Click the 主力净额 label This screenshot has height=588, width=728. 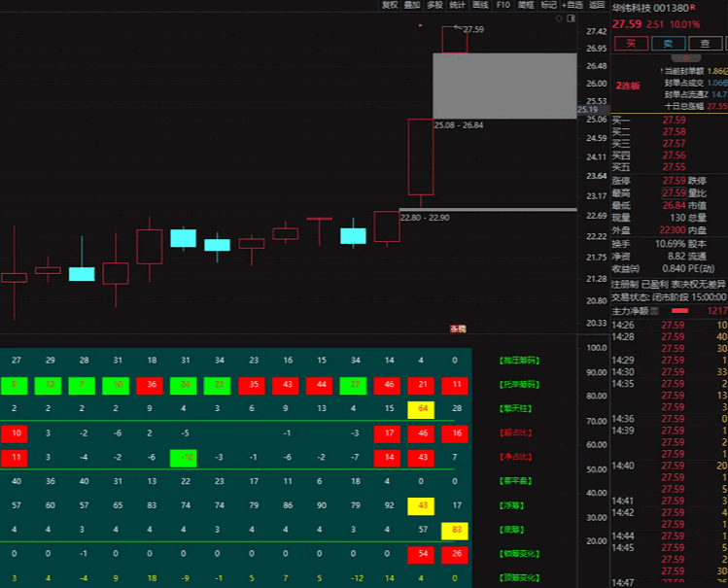[630, 311]
